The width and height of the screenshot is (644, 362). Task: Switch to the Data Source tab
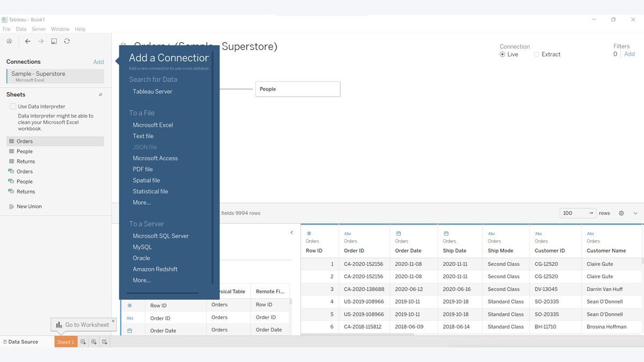pyautogui.click(x=23, y=342)
